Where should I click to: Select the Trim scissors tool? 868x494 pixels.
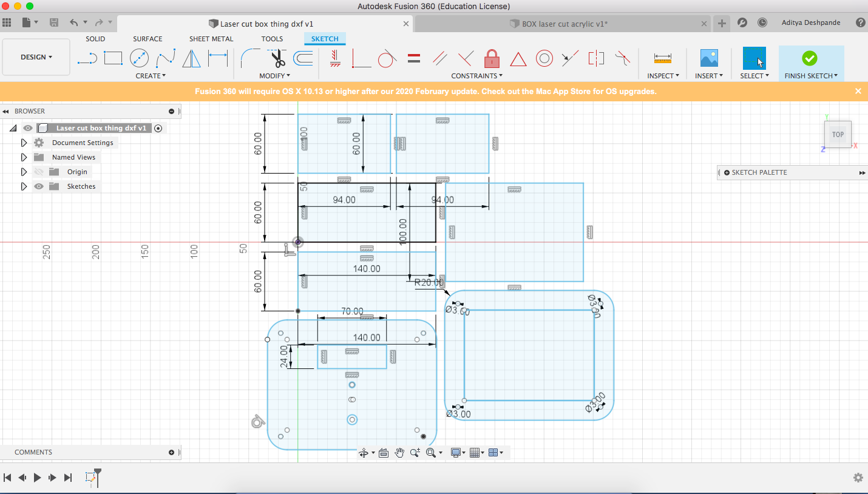277,58
